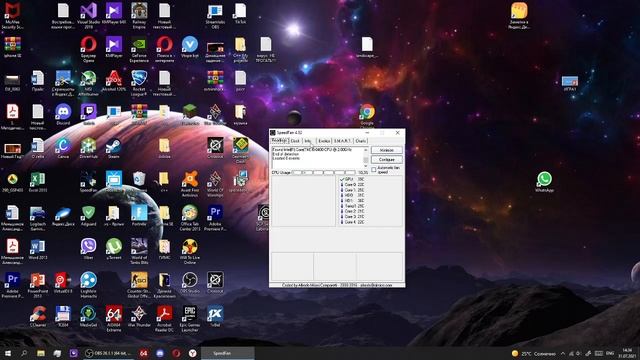Select the Steam desktop icon
This screenshot has height=360, width=640.
pos(114,148)
